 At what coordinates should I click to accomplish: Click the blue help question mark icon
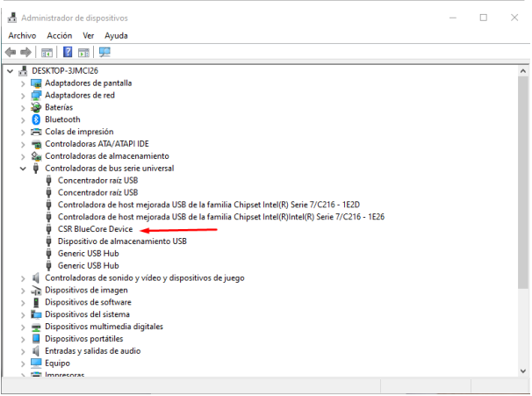pyautogui.click(x=68, y=52)
